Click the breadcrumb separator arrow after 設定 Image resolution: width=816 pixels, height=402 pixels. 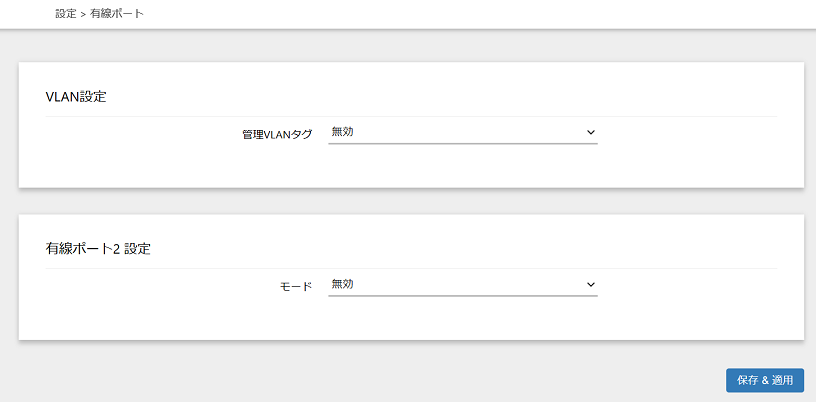pyautogui.click(x=83, y=14)
